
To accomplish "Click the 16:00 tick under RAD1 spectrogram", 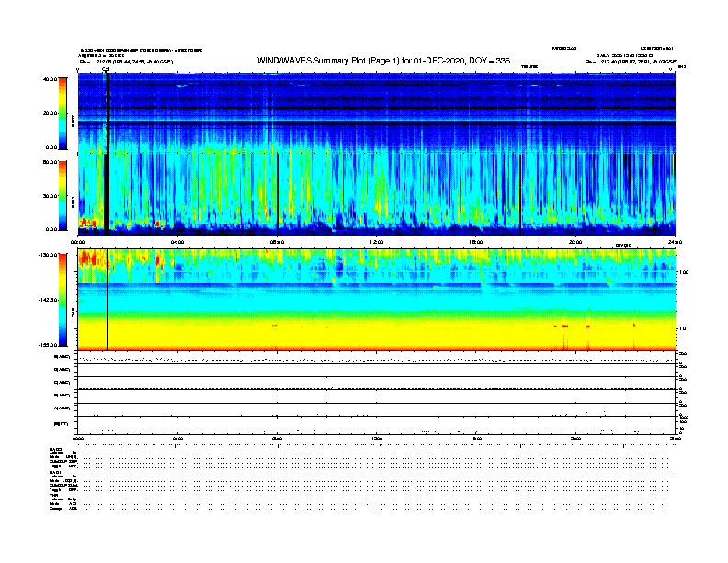I will pyautogui.click(x=476, y=242).
